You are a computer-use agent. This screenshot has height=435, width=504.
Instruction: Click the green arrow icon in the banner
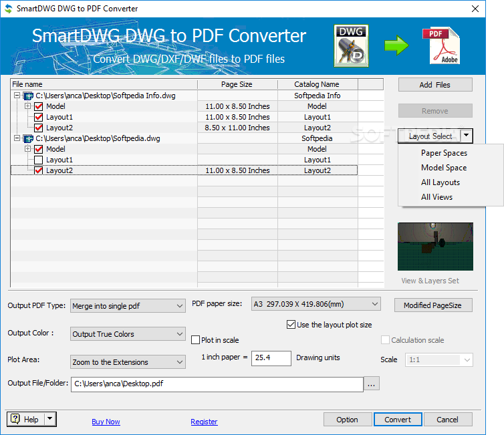(x=396, y=45)
